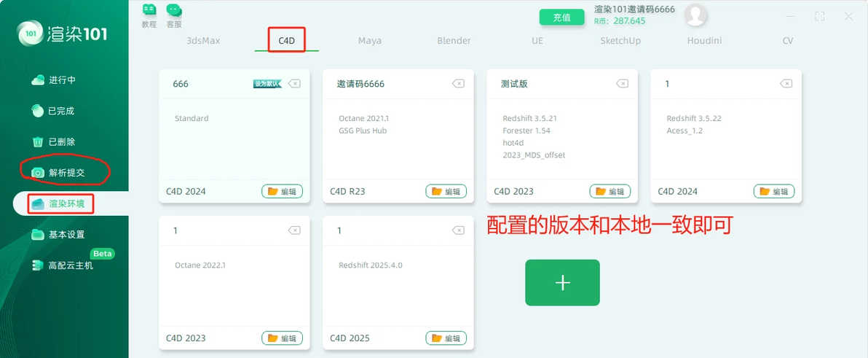Open 基本设置 in the sidebar
This screenshot has height=358, width=868.
click(x=58, y=235)
